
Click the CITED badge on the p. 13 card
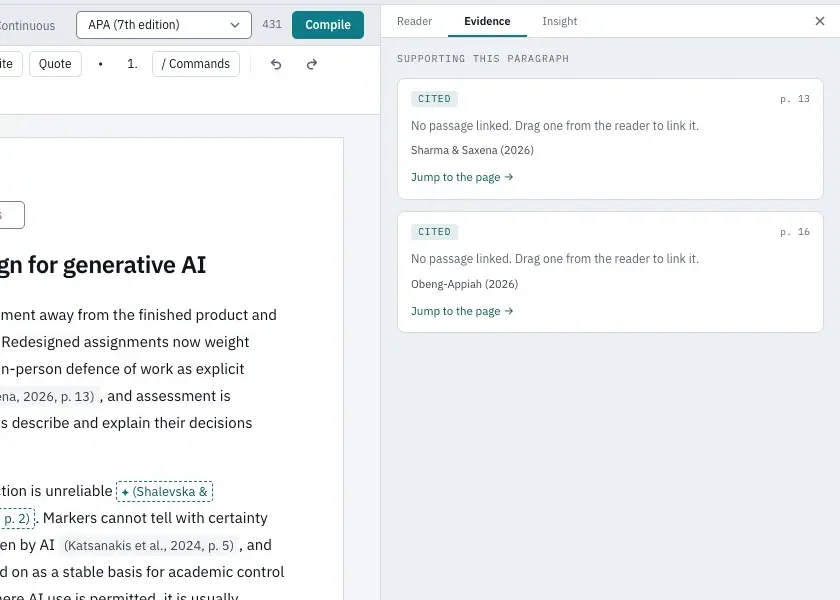click(434, 99)
